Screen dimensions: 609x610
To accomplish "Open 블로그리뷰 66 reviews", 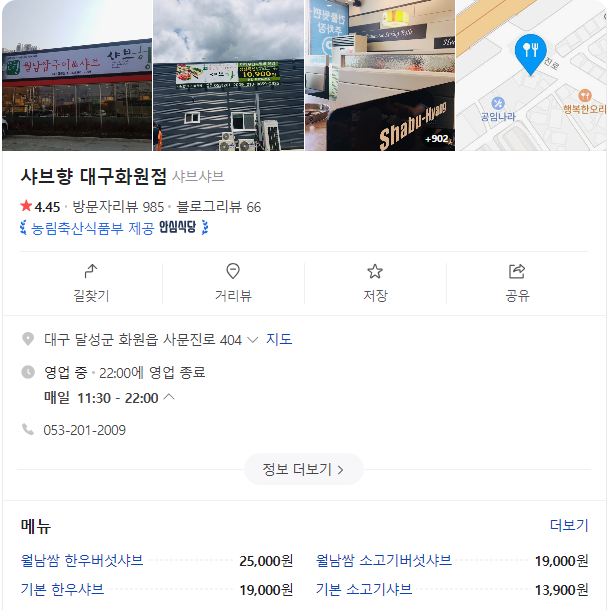I will pyautogui.click(x=219, y=207).
